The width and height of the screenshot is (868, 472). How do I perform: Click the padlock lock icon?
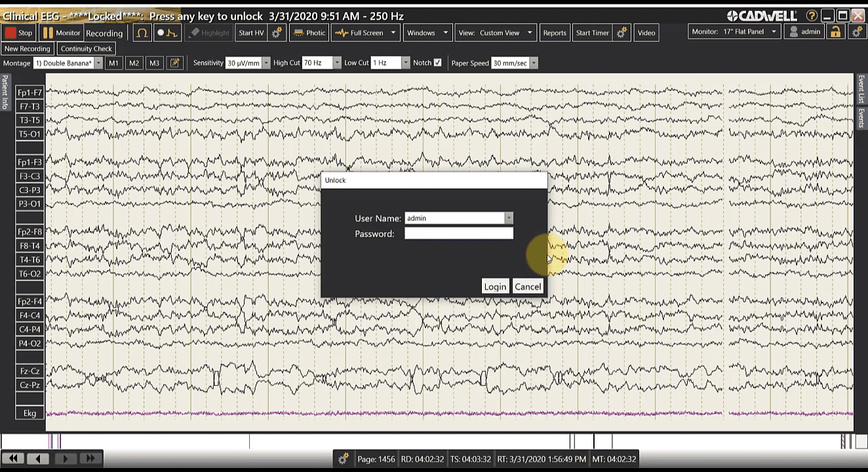(x=835, y=32)
